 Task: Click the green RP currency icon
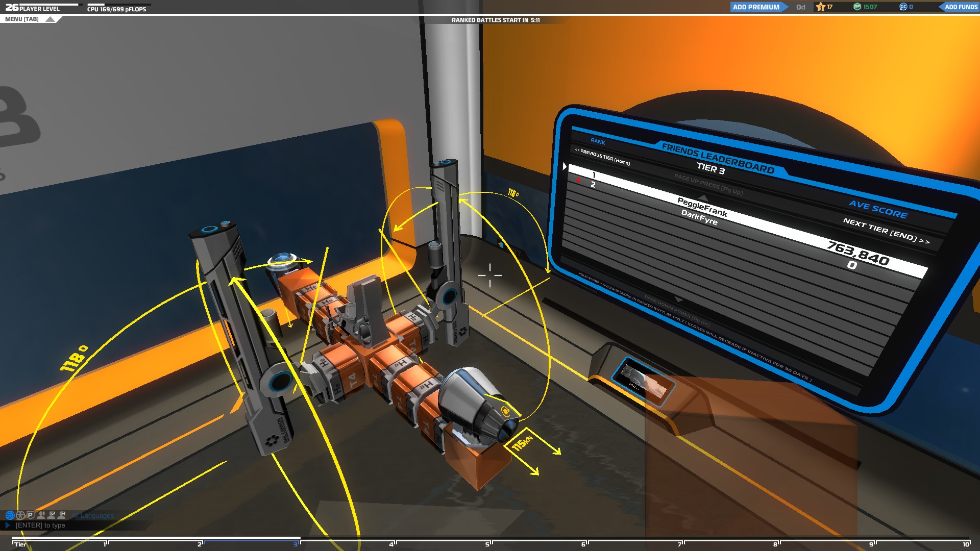(857, 7)
